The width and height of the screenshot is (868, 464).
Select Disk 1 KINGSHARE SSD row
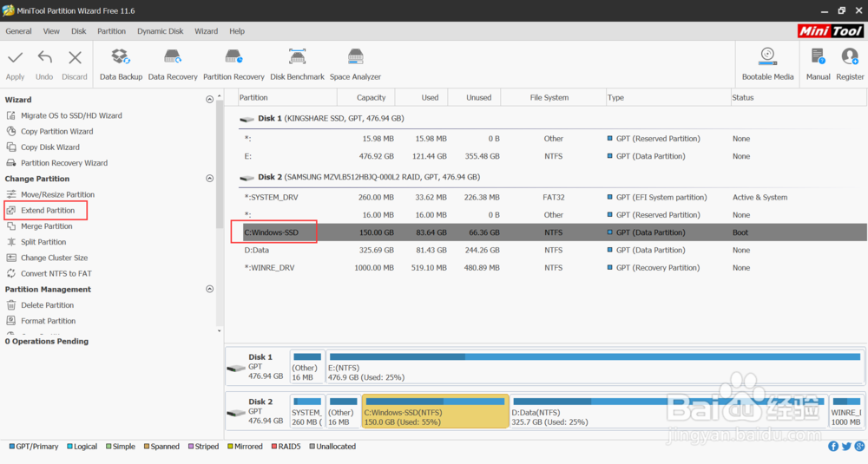552,118
